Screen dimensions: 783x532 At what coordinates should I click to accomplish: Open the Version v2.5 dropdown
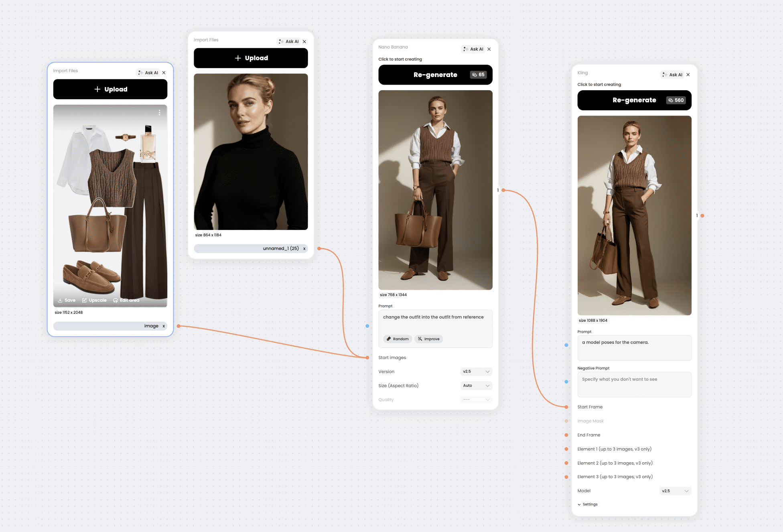tap(476, 372)
